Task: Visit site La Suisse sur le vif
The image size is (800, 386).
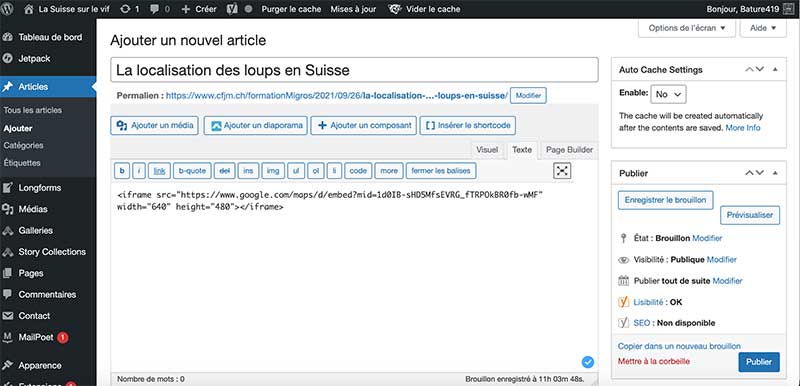Action: [67, 9]
